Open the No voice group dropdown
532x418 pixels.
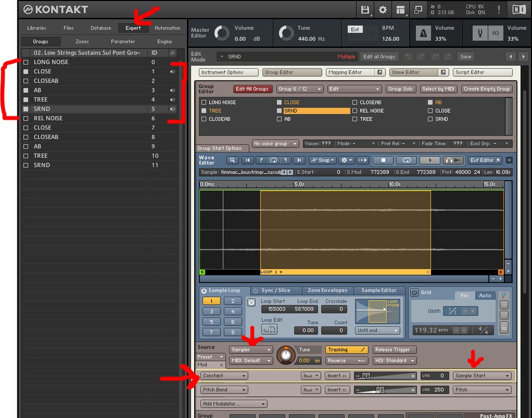(x=275, y=144)
